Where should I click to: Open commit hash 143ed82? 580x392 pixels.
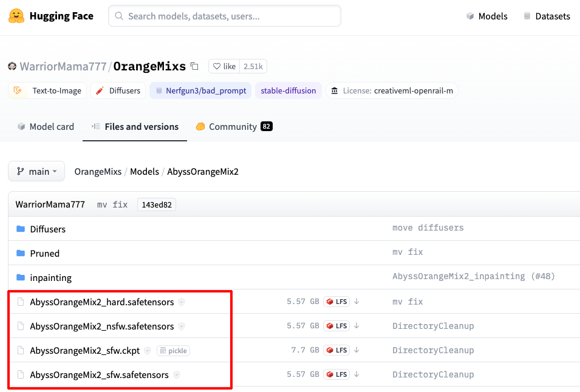click(x=157, y=204)
